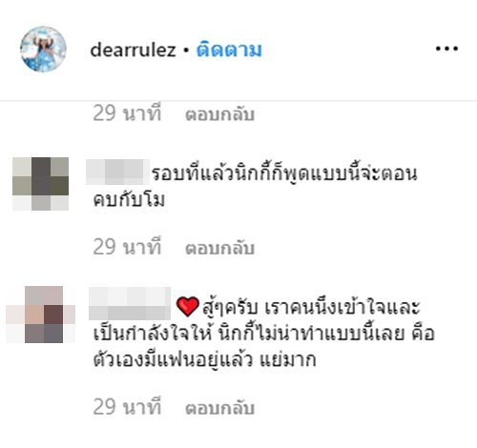Image resolution: width=477 pixels, height=448 pixels.
Task: Open pixelated avatar beside the รอบที่แล้ว comment
Action: [40, 184]
